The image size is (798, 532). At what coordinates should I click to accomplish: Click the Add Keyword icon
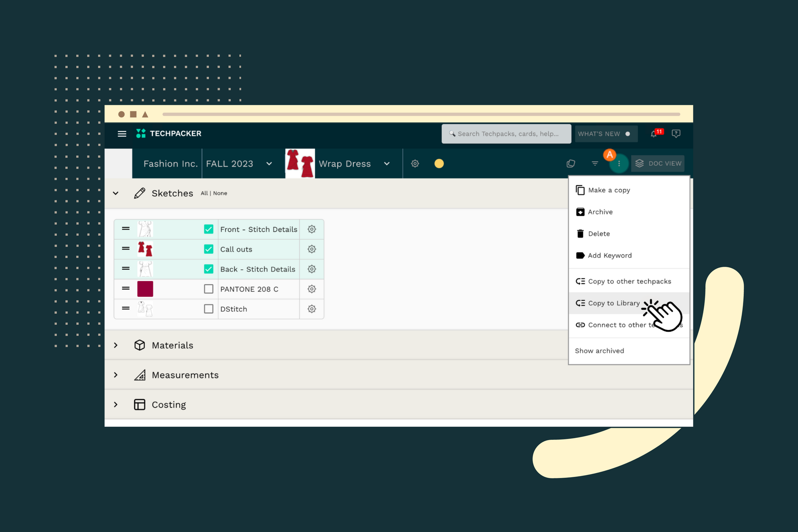580,255
